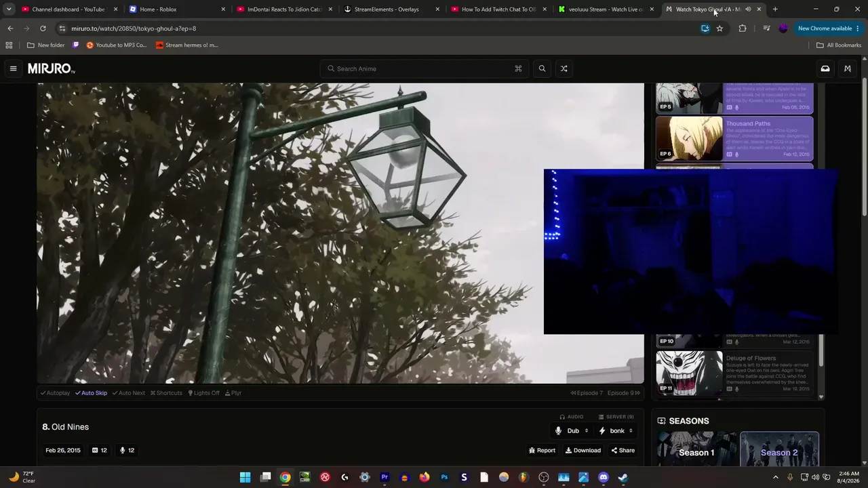Viewport: 868px width, 488px height.
Task: Switch to How To Add Twitch Chat tab
Action: [x=498, y=9]
